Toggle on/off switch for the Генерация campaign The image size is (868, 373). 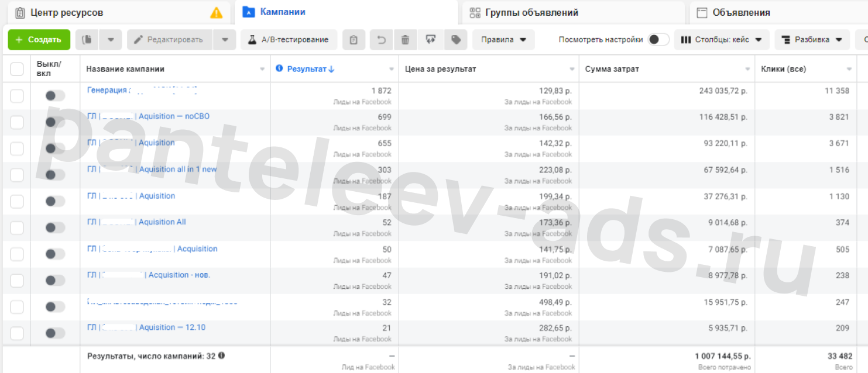tap(55, 95)
